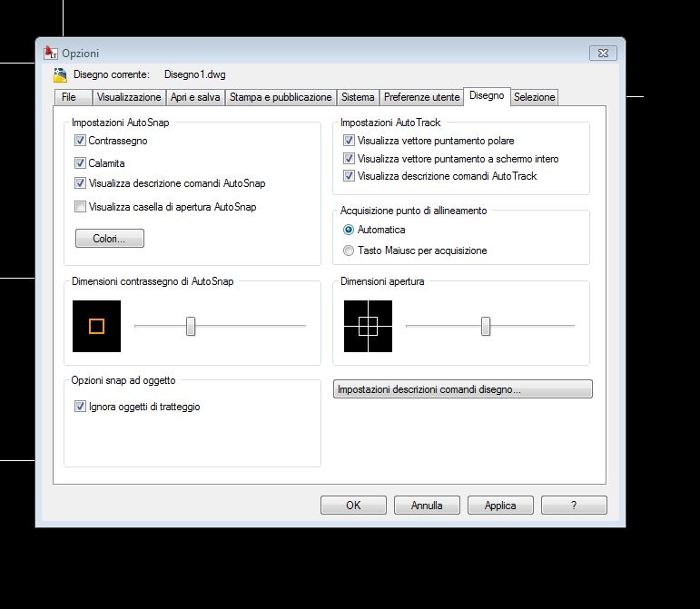Click the Impostazioni AutoTrack group label
The image size is (700, 609).
point(390,123)
